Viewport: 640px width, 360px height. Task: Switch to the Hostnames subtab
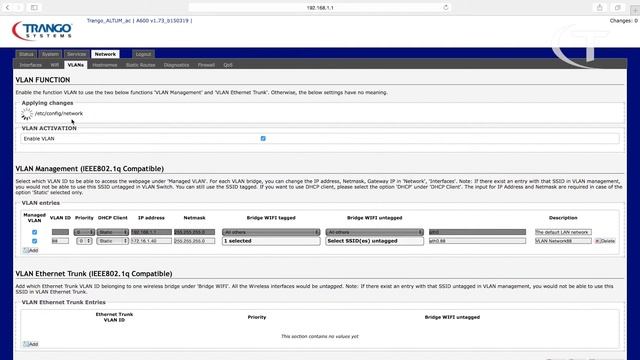pyautogui.click(x=105, y=65)
